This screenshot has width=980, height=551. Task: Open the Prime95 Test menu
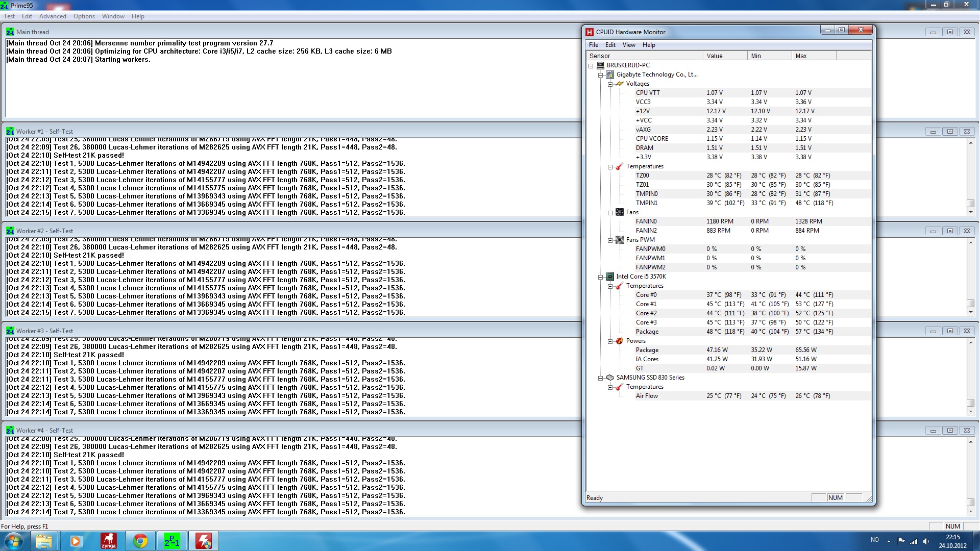click(x=9, y=16)
